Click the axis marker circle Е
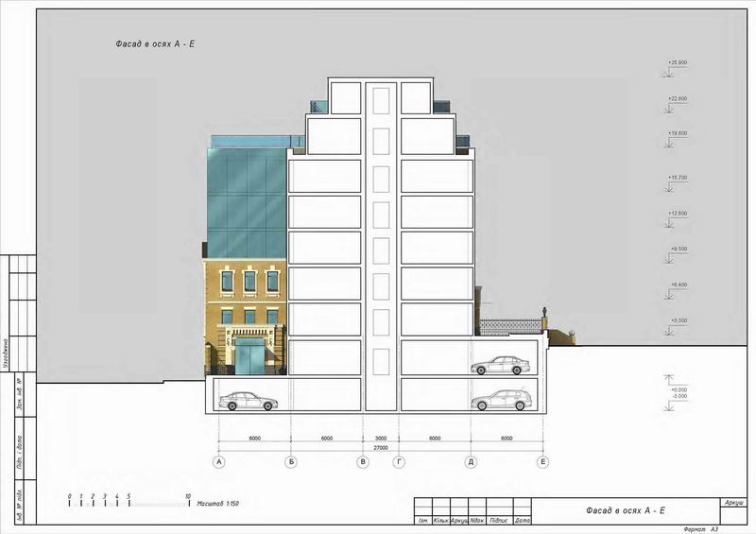Image resolution: width=756 pixels, height=534 pixels. click(x=542, y=462)
